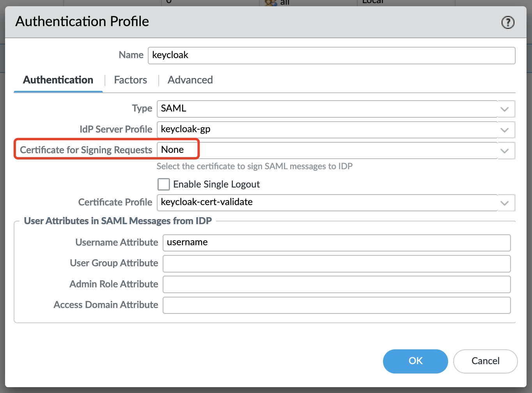This screenshot has width=532, height=393.
Task: Click the Name field containing keycloak
Action: tap(332, 55)
